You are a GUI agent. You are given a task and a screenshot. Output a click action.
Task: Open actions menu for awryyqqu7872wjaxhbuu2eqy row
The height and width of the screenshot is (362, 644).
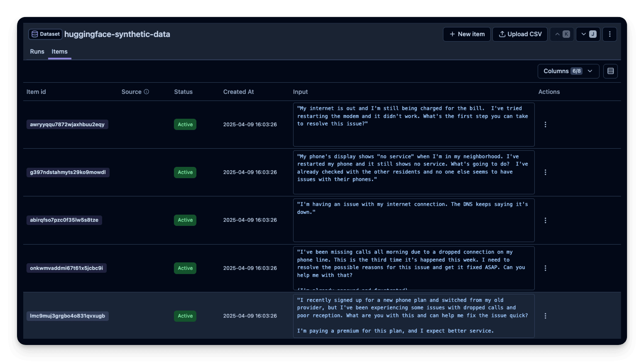point(545,125)
